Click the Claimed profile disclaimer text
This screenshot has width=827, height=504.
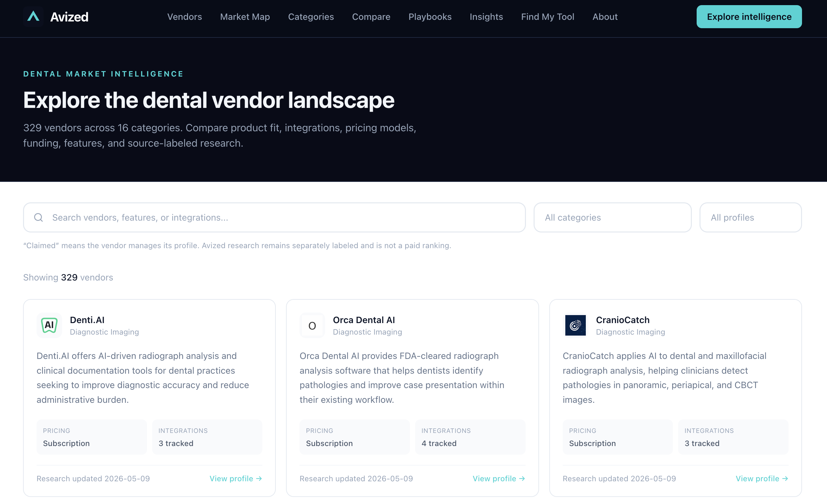click(x=237, y=245)
